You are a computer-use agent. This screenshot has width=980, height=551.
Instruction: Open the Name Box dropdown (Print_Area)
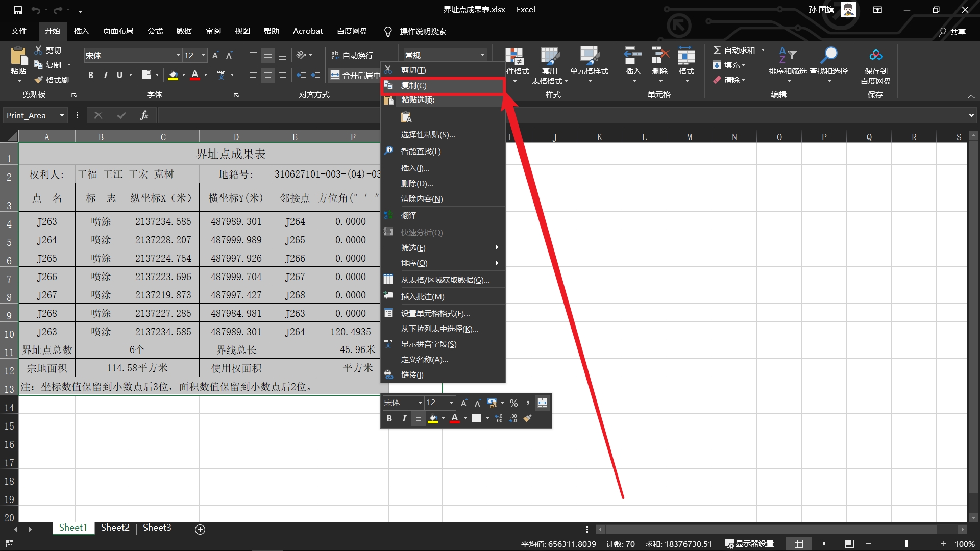coord(62,115)
